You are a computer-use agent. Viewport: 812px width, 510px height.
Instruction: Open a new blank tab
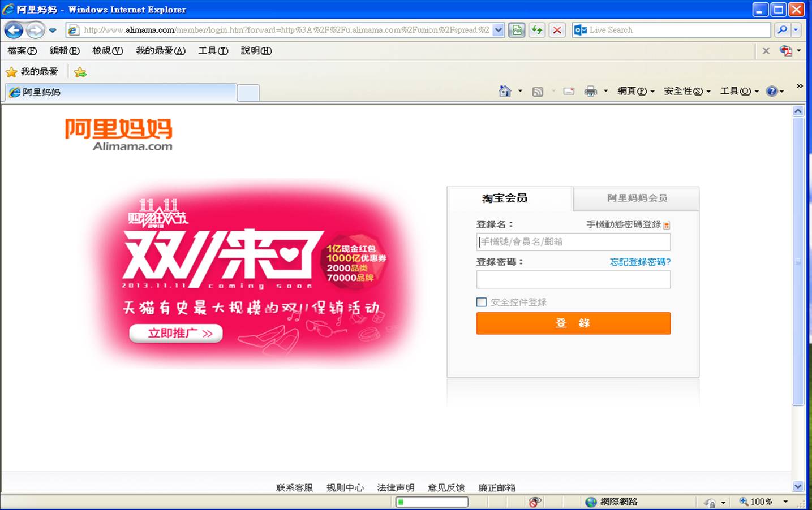tap(248, 93)
